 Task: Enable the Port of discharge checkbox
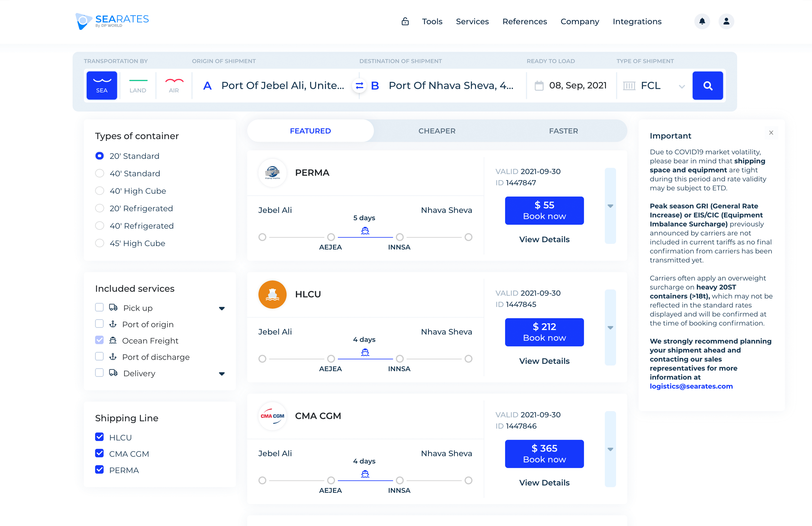coord(99,356)
